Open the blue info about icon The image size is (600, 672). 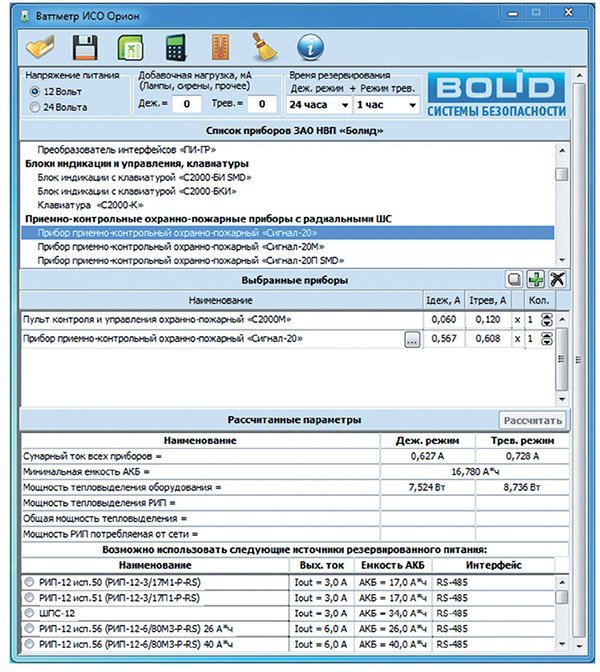310,47
